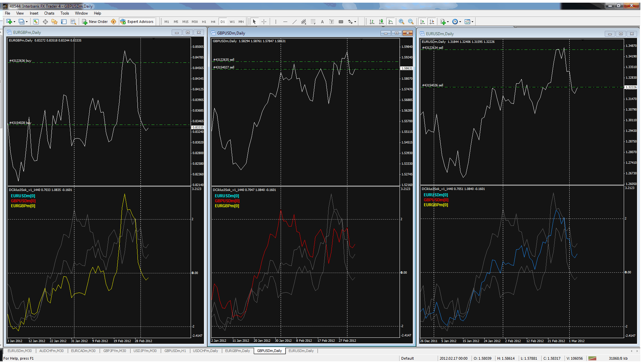This screenshot has width=643, height=364.
Task: Pick the Draw Horizontal Line tool
Action: point(285,22)
